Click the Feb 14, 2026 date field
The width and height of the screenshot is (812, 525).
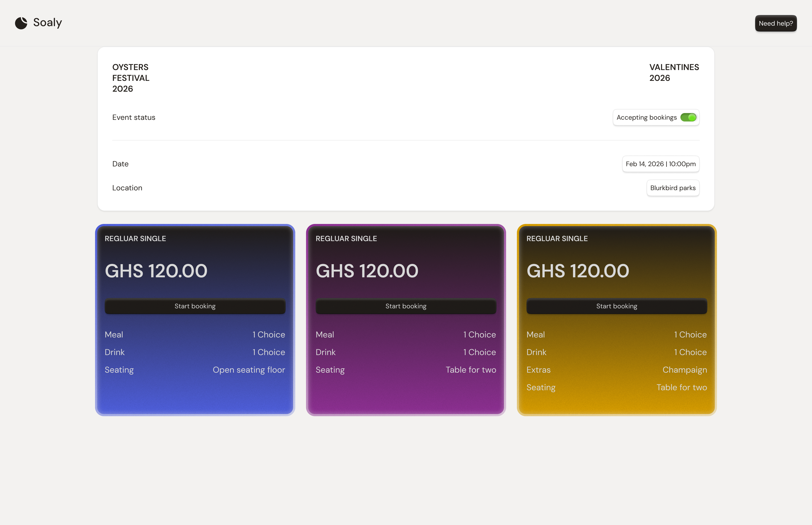point(660,164)
